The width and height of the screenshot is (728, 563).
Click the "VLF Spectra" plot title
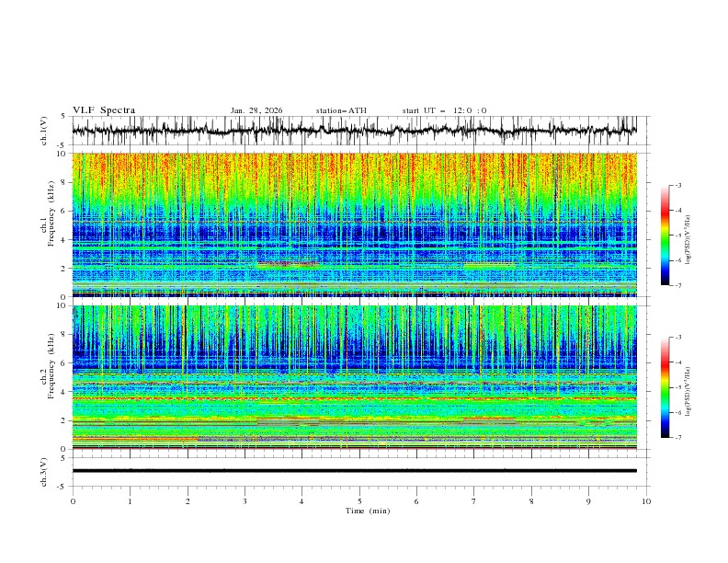104,110
